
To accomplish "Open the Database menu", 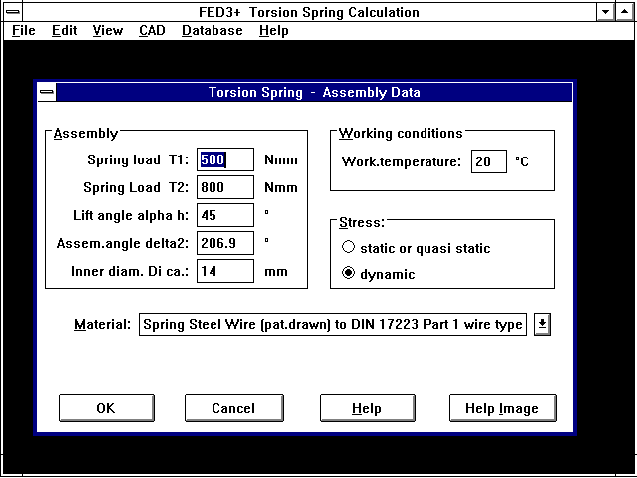I will pos(212,30).
